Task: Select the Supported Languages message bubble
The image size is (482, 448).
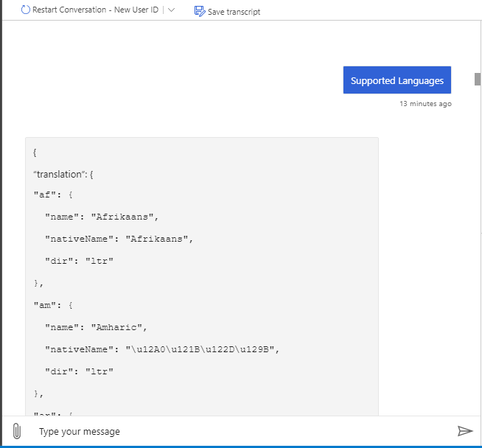Action: [x=397, y=80]
